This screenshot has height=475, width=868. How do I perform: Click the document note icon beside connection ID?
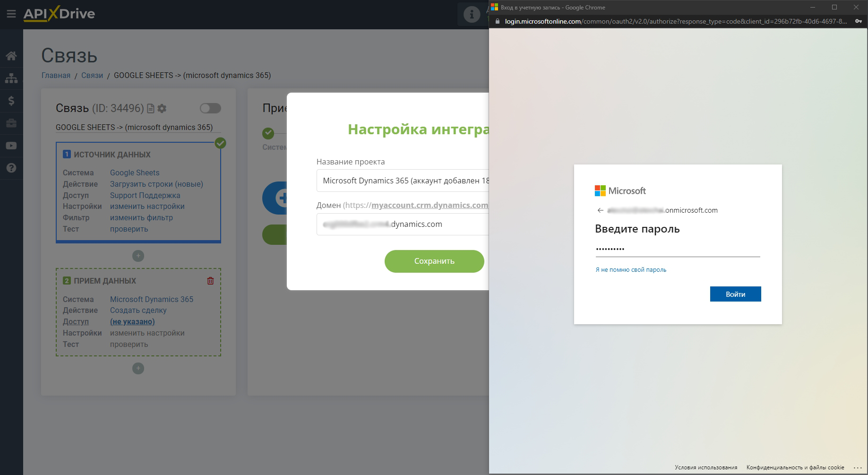click(x=151, y=109)
